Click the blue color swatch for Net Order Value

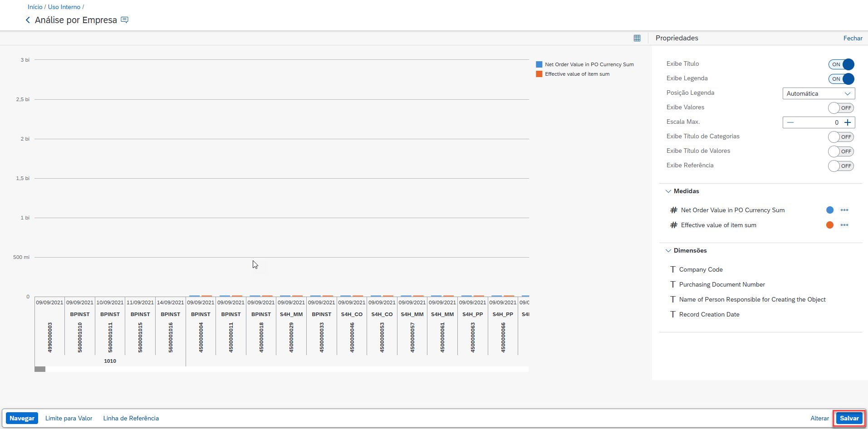(x=829, y=210)
